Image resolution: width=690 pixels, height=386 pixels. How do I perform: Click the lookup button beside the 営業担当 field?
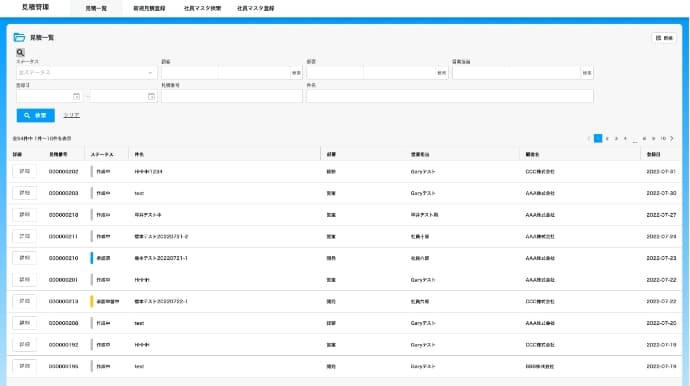(x=587, y=73)
